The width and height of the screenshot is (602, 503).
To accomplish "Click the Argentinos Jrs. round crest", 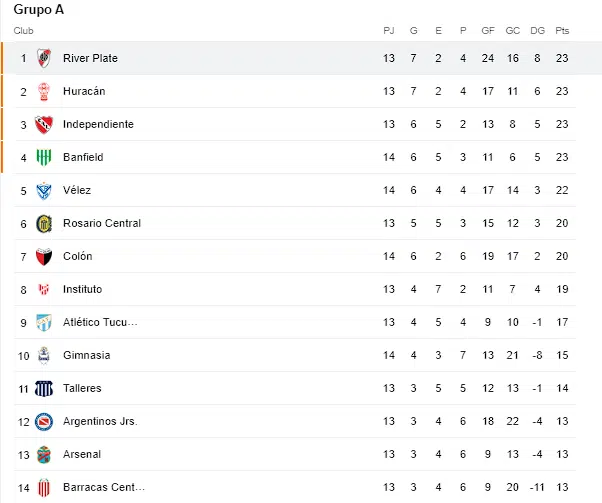I will (44, 422).
